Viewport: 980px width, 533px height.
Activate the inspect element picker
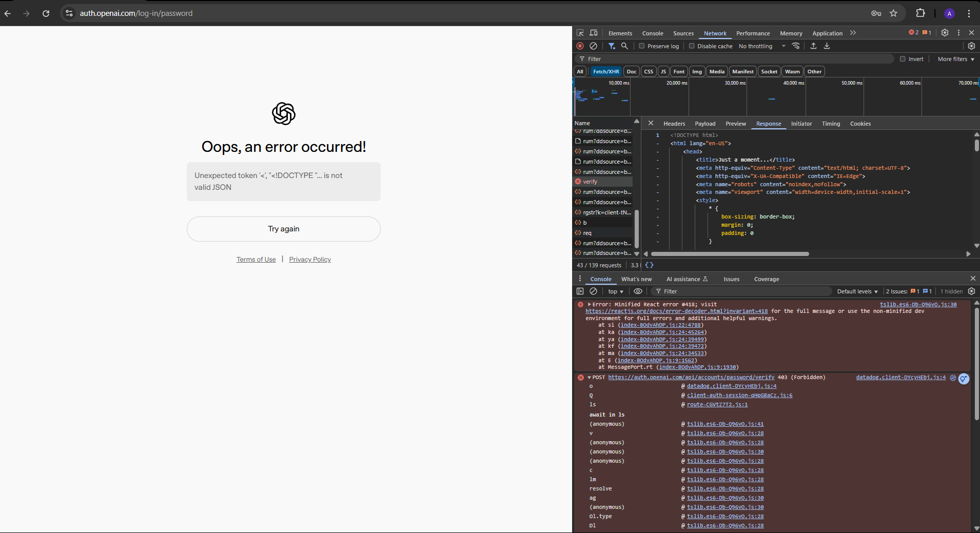coord(580,33)
